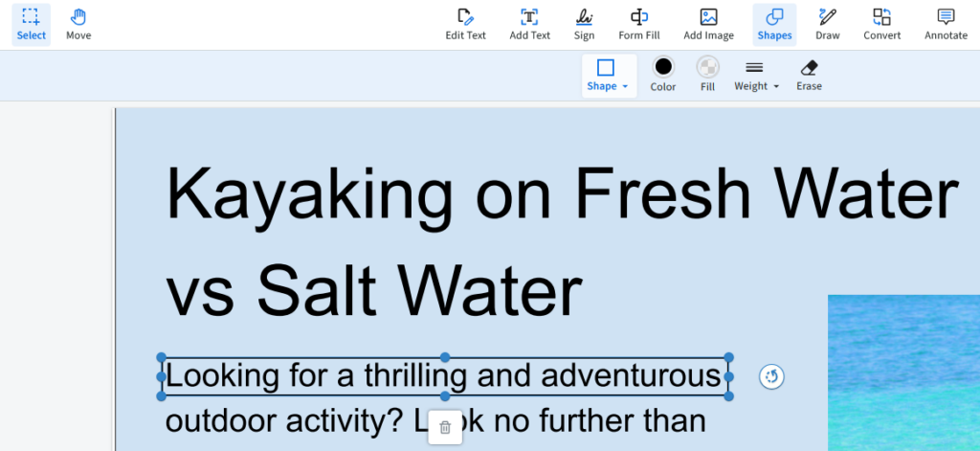Click the Add Image tool

pyautogui.click(x=708, y=24)
